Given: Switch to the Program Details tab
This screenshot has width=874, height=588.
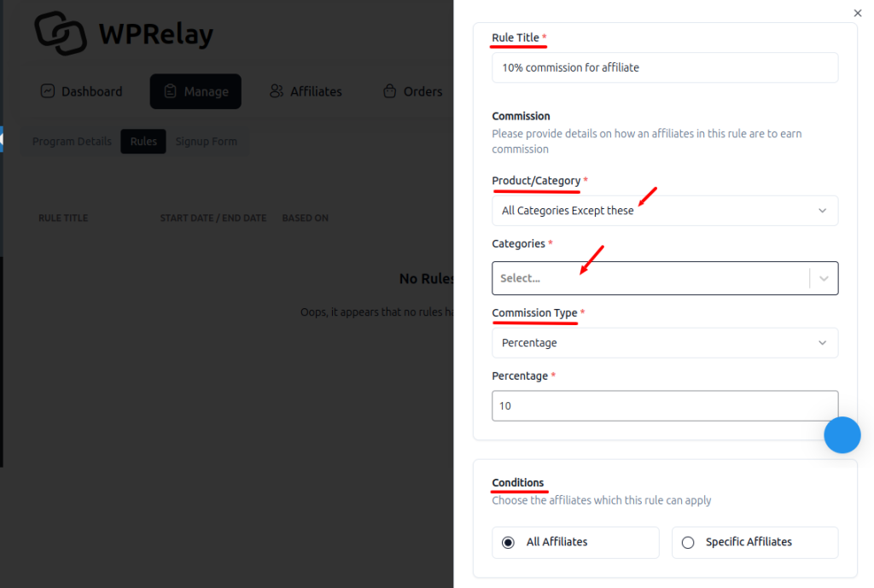Looking at the screenshot, I should 71,141.
